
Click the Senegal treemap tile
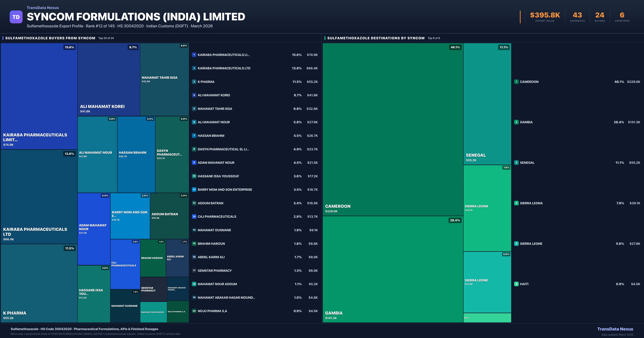point(487,104)
